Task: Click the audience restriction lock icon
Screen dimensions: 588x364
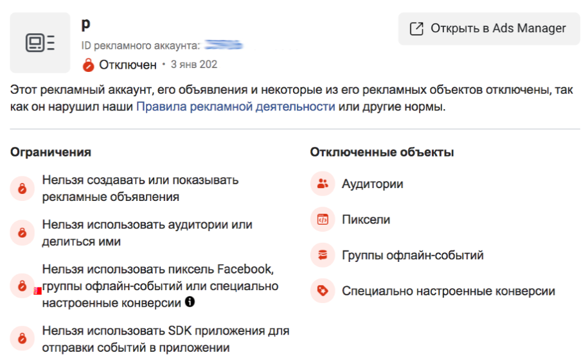Action: 22,233
